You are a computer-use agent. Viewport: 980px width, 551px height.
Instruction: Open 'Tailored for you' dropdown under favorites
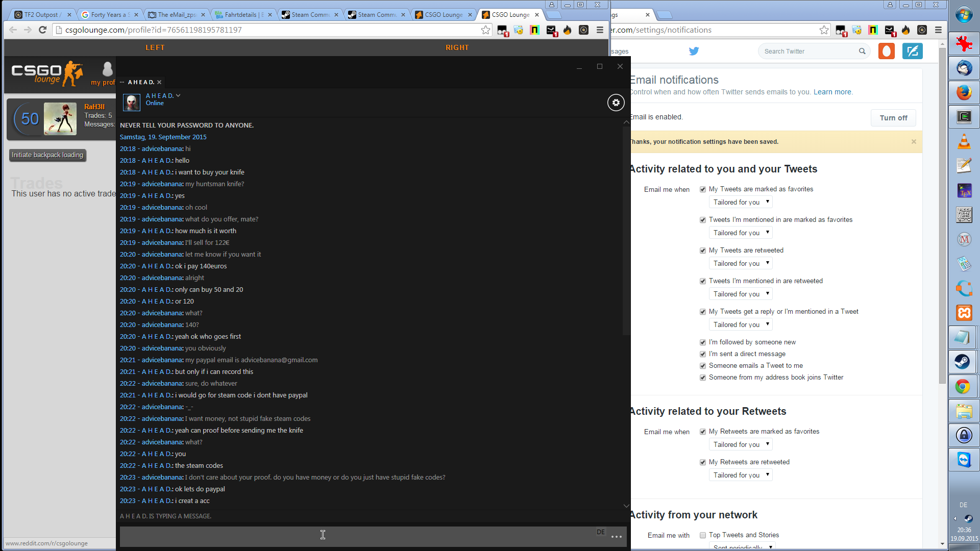tap(741, 203)
